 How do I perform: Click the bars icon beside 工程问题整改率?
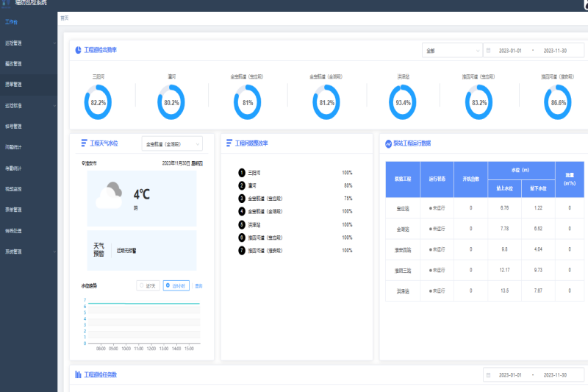point(229,143)
